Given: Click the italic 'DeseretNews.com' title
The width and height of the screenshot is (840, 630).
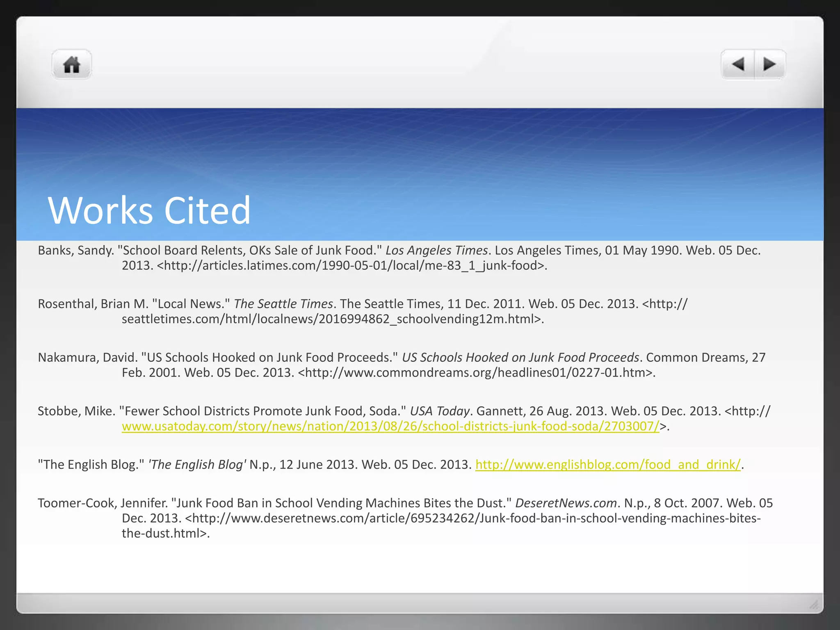Looking at the screenshot, I should [x=566, y=503].
